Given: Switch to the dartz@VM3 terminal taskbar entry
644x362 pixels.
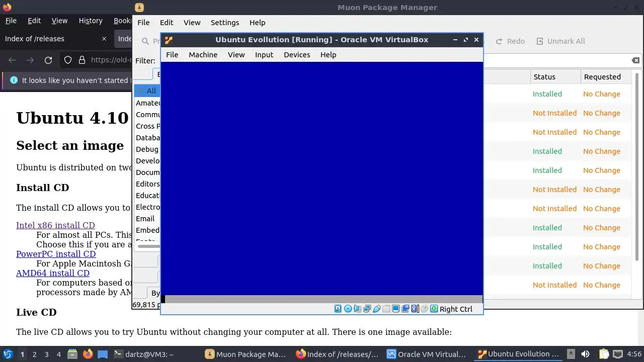Looking at the screenshot, I should pyautogui.click(x=144, y=354).
